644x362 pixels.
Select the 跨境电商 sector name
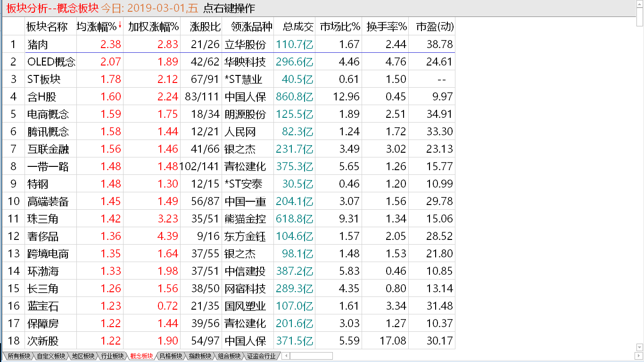pyautogui.click(x=48, y=254)
